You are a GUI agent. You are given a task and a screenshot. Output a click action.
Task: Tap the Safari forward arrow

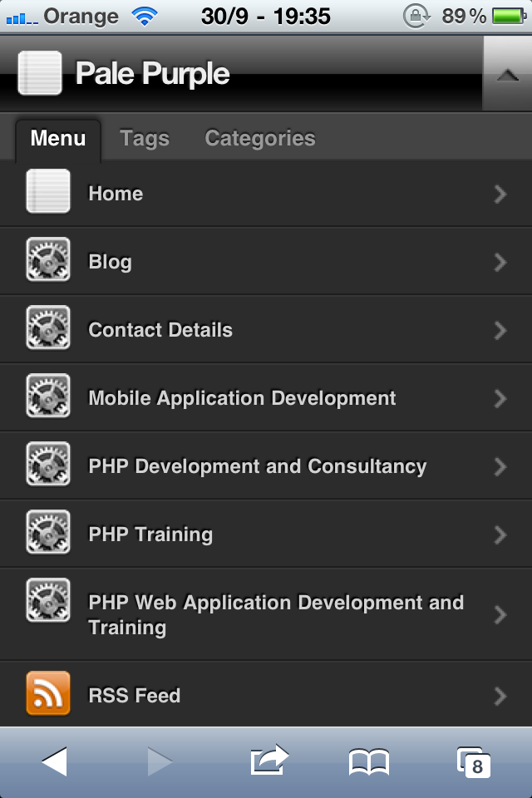pos(160,762)
